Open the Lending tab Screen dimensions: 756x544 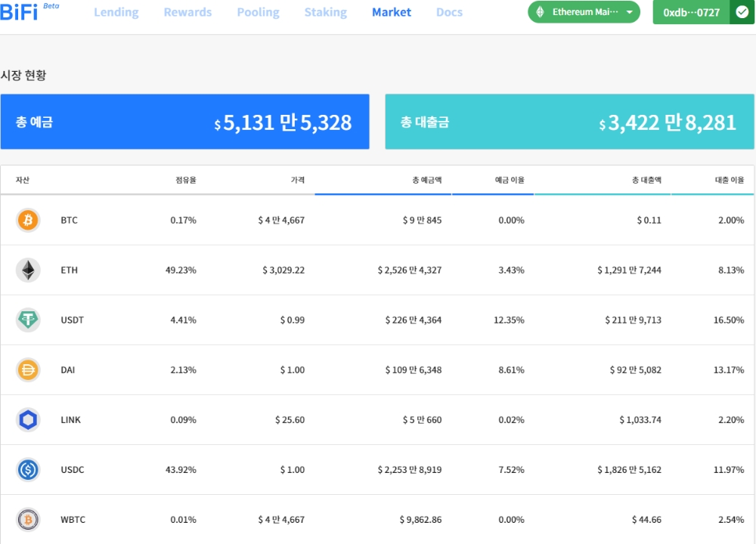click(116, 12)
